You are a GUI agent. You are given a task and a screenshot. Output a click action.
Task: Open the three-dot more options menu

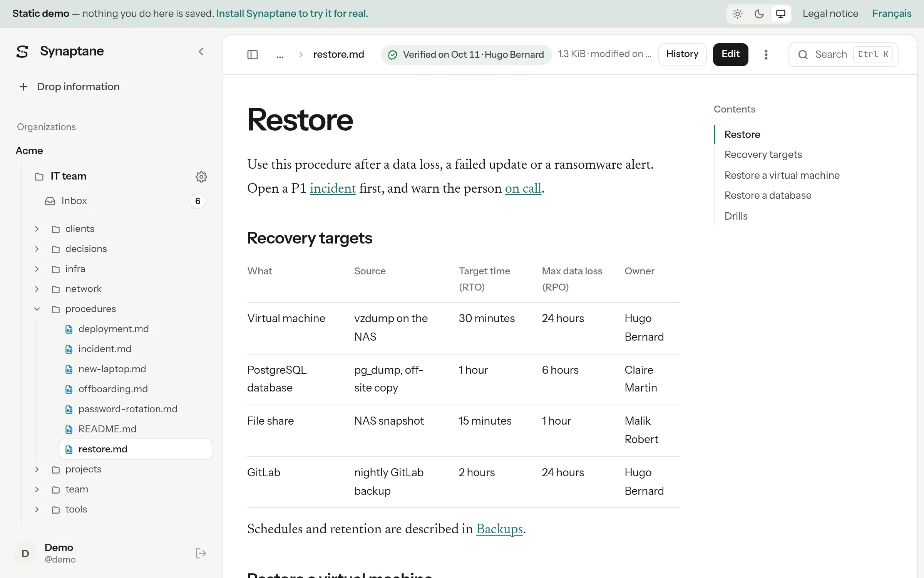[x=766, y=55]
